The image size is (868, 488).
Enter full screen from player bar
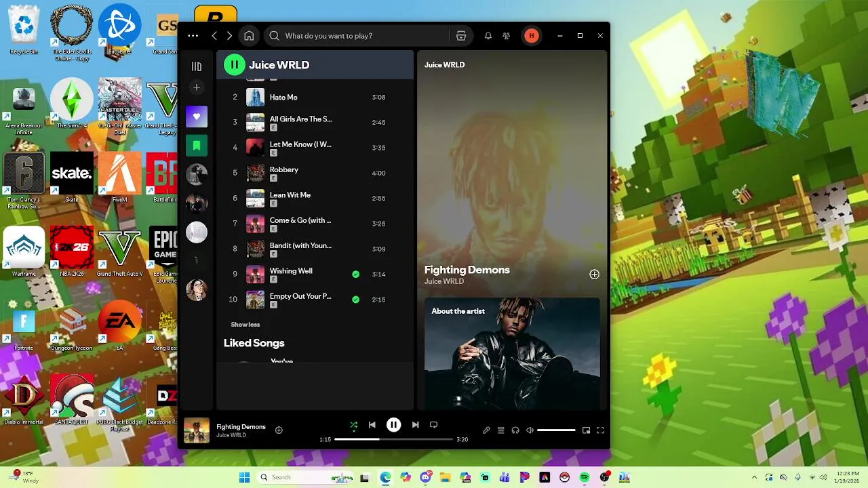(601, 430)
